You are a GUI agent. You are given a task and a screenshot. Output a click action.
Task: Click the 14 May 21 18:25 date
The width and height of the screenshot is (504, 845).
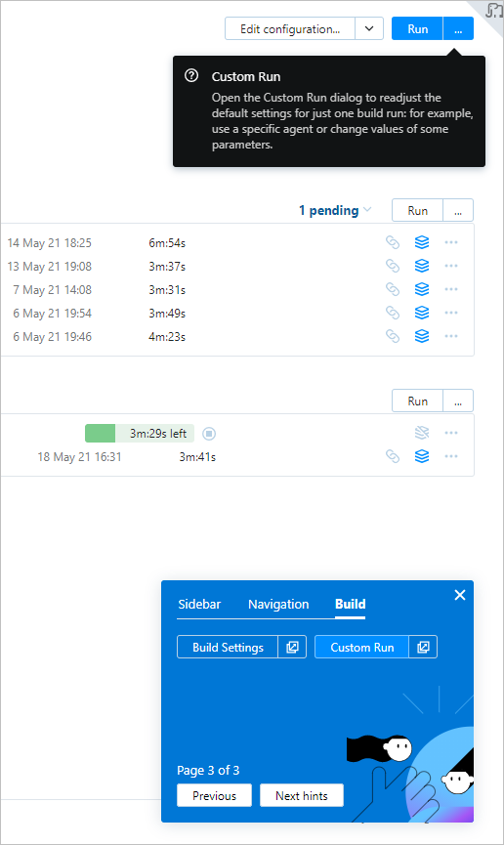point(50,243)
